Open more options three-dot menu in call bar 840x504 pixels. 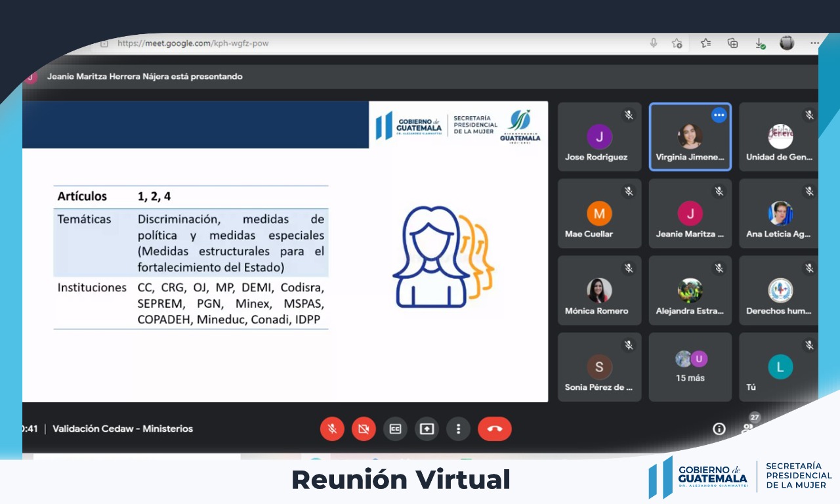[x=458, y=429]
